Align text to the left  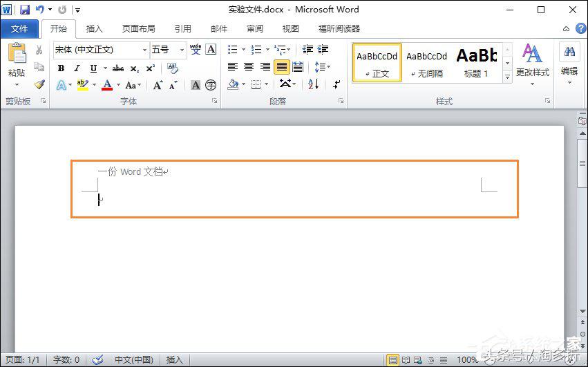pyautogui.click(x=233, y=67)
